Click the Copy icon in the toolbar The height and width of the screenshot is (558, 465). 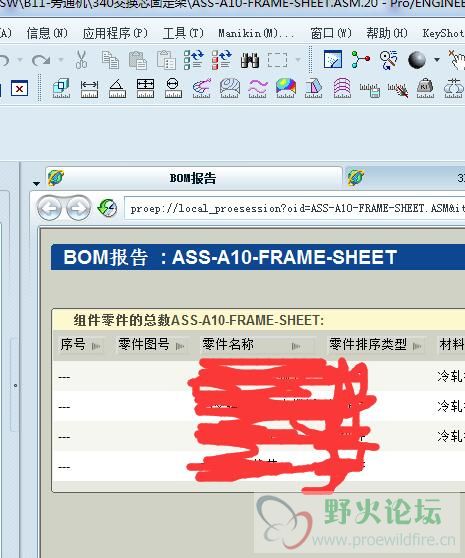pyautogui.click(x=110, y=60)
